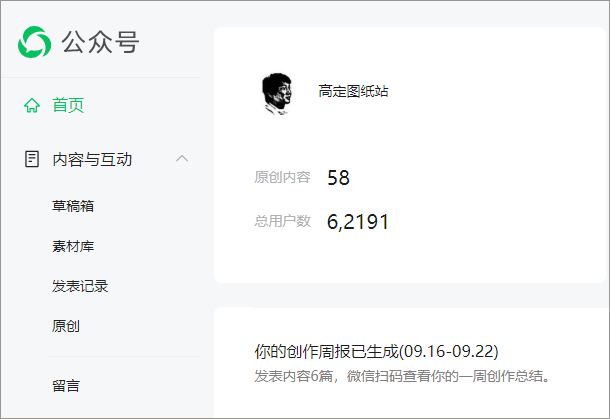Click the 原创内容 label
Viewport: 610px width, 419px height.
pos(282,178)
